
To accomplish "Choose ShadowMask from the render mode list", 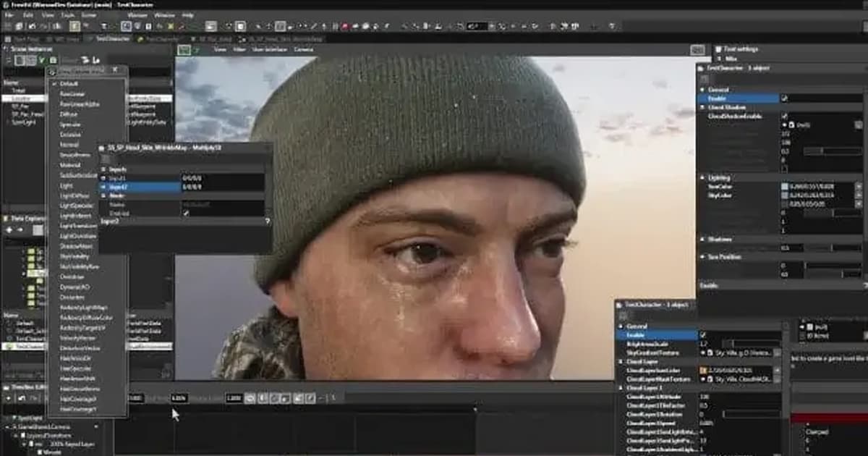I will click(75, 246).
